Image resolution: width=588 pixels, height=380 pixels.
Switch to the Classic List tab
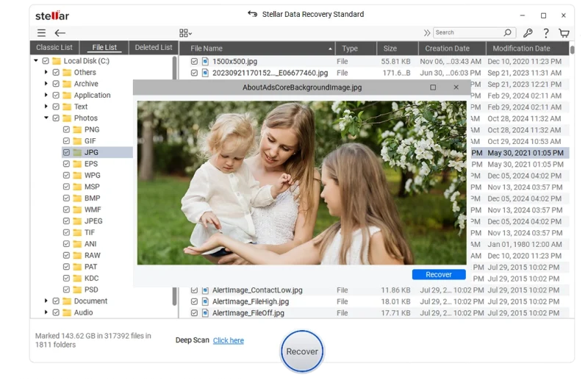(54, 48)
